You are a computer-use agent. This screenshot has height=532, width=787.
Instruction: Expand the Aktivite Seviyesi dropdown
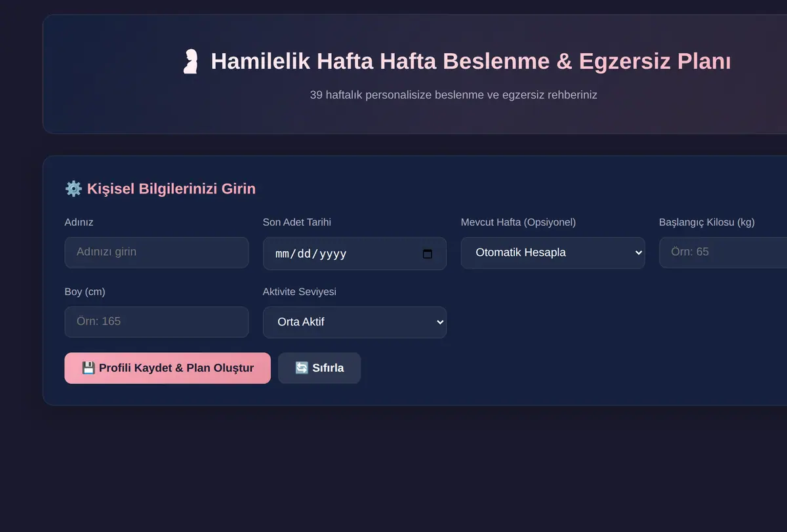click(355, 322)
